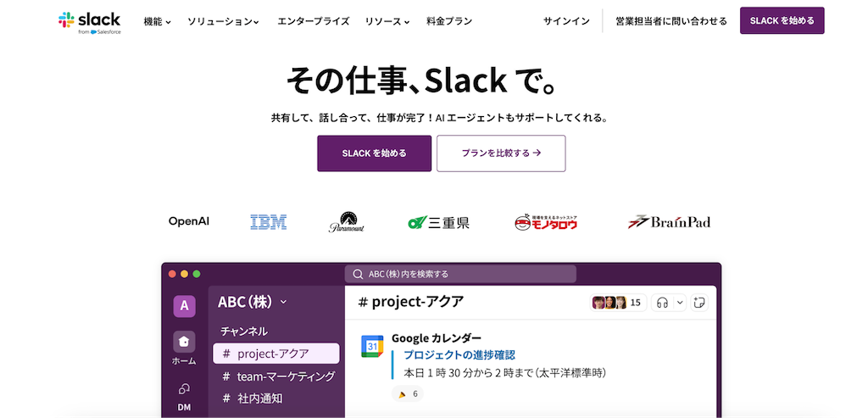Click the Slack logo in the header
The height and width of the screenshot is (418, 868).
click(x=89, y=22)
